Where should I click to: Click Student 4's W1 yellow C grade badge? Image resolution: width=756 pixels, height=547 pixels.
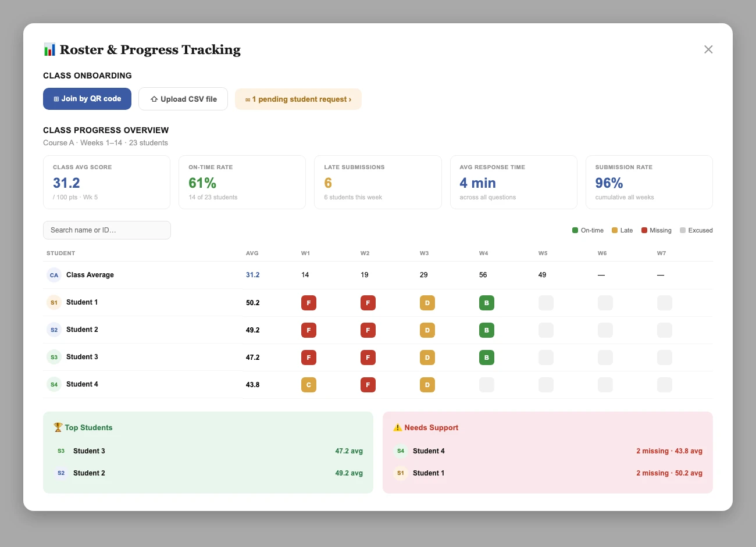(309, 385)
